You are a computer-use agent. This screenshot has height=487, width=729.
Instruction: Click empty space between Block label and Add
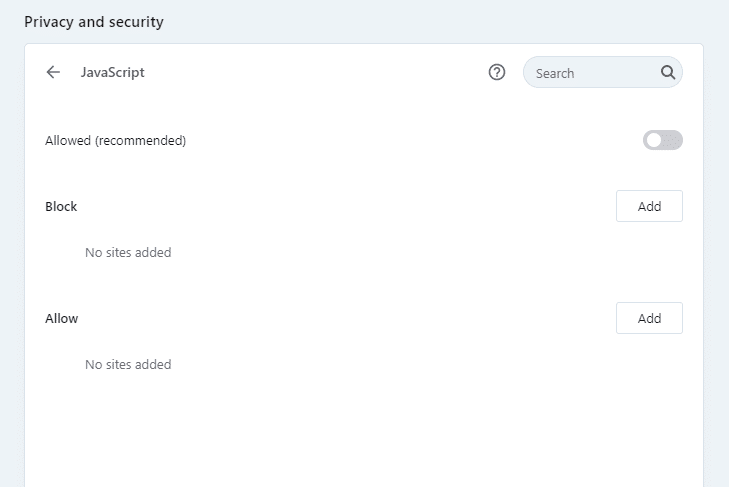click(340, 207)
